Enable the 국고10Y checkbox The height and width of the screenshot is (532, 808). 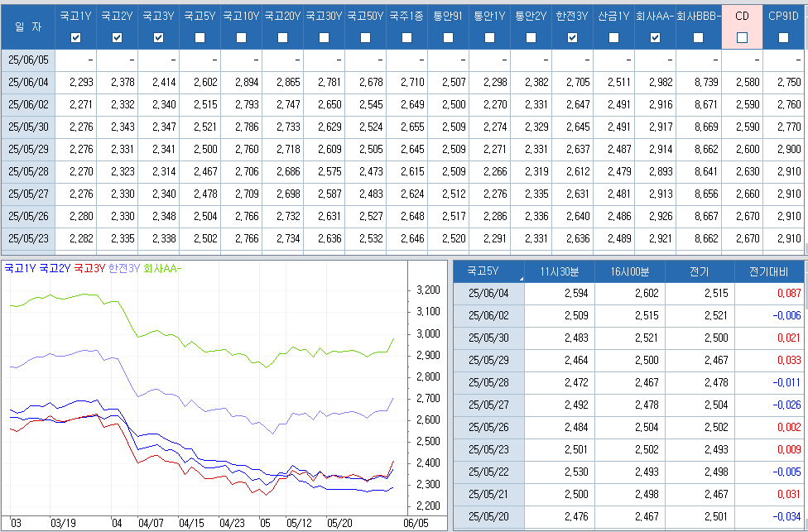coord(241,37)
